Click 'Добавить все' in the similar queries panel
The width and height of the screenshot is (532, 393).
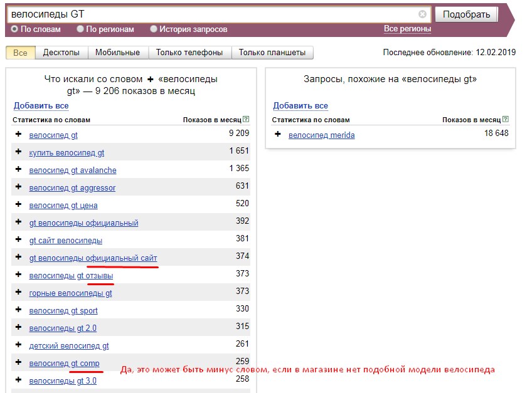point(301,106)
